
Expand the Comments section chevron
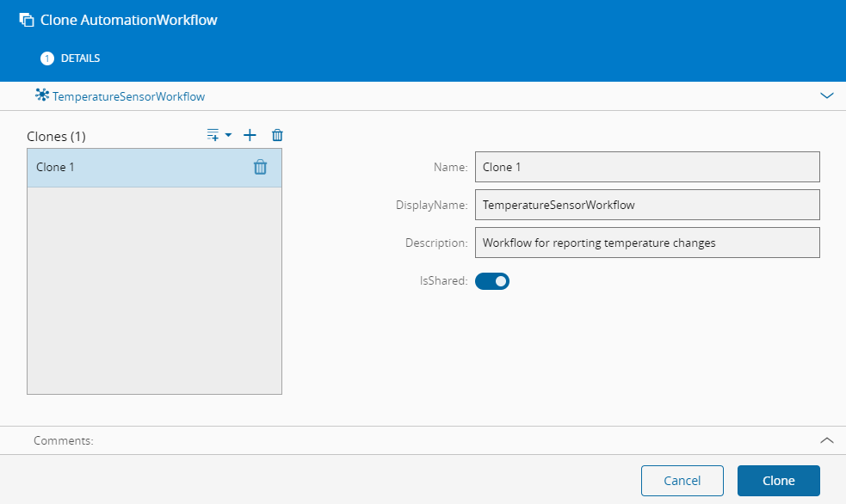tap(827, 440)
